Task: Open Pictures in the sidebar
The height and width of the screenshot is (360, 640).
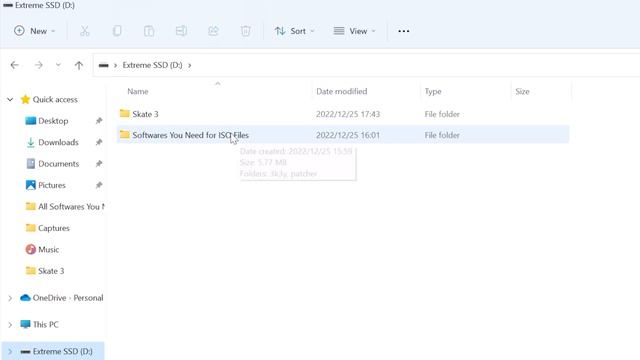Action: click(52, 185)
